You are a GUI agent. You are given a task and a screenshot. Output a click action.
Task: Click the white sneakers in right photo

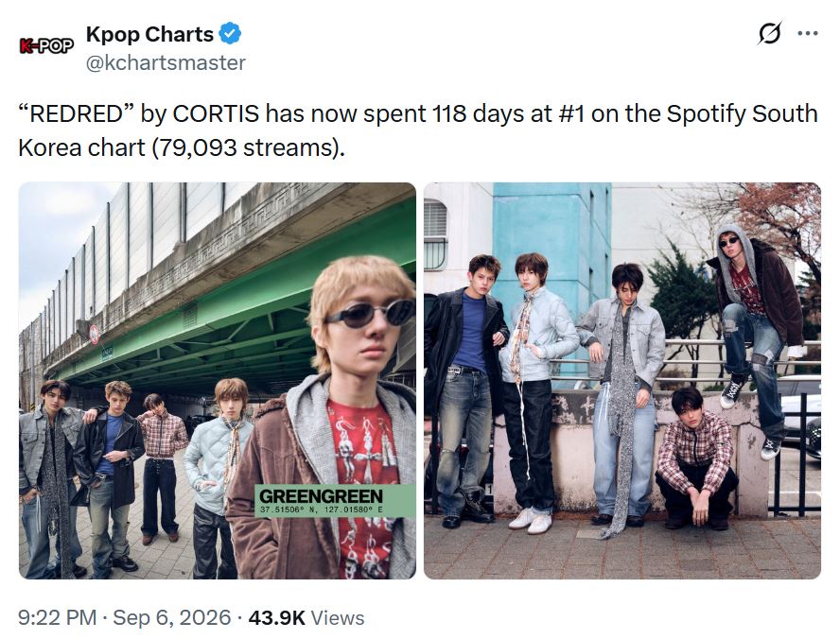pyautogui.click(x=531, y=520)
